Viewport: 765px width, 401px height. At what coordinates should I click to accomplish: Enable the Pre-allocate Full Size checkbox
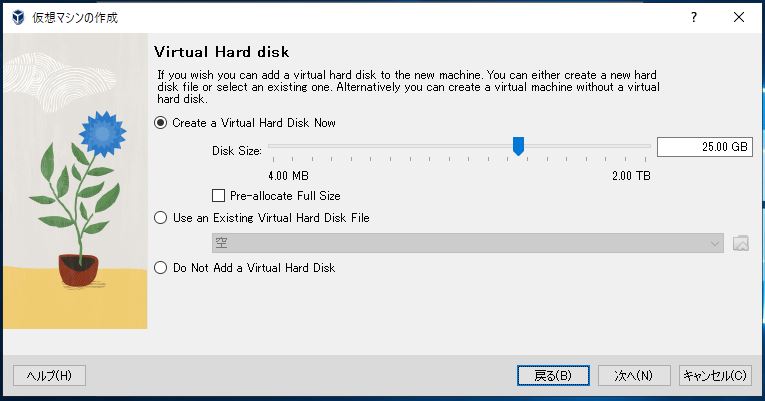pos(219,196)
